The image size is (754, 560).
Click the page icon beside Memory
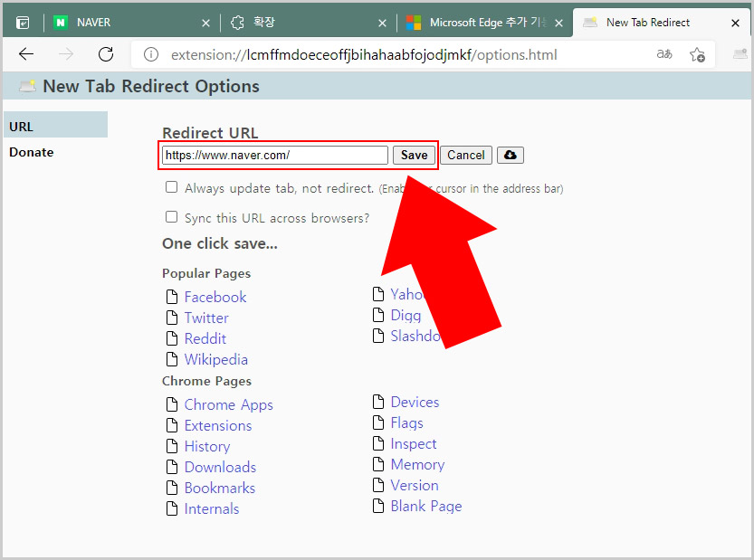378,464
